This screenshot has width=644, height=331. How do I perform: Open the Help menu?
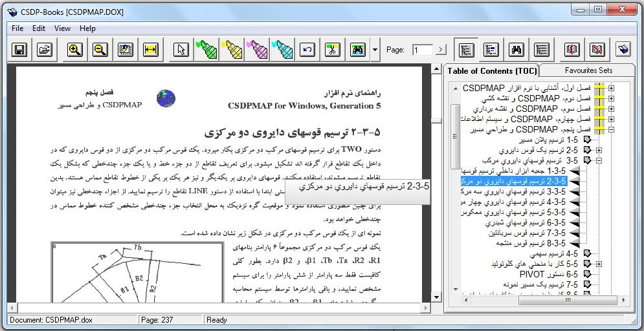(87, 28)
